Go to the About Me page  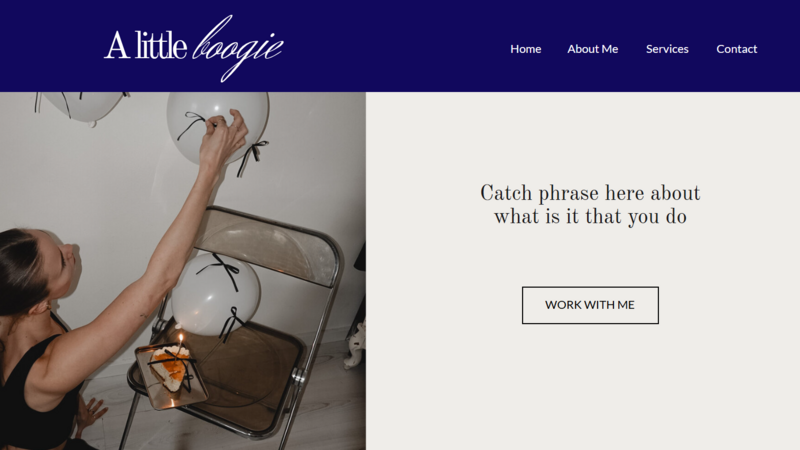point(592,49)
